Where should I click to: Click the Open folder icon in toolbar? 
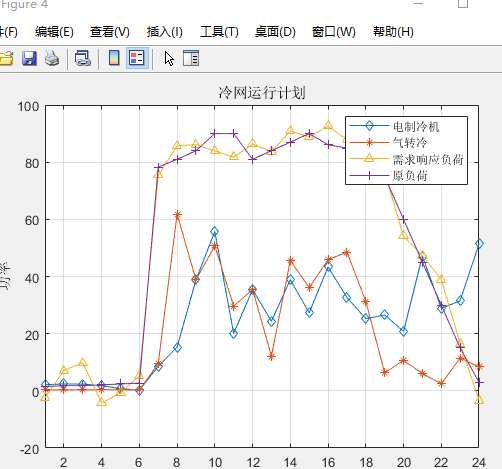[6, 58]
